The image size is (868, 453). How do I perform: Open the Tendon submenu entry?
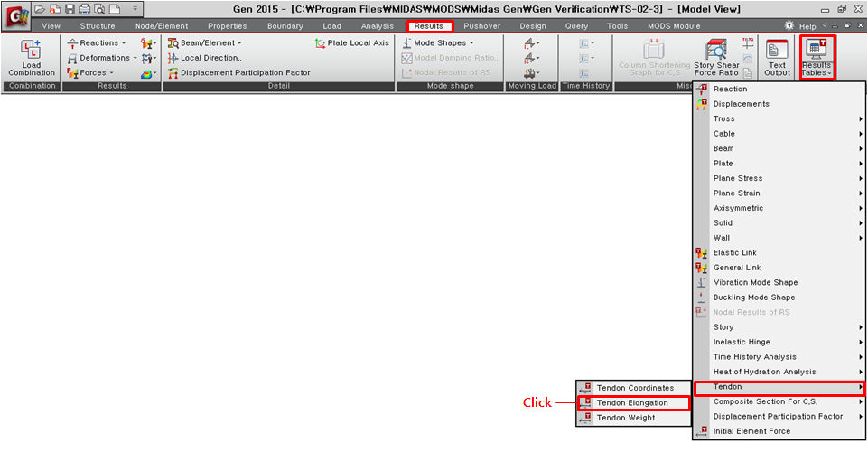pos(779,387)
